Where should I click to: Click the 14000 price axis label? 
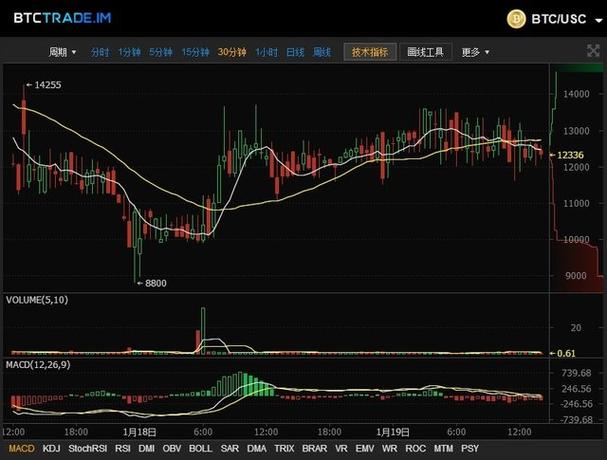pos(576,94)
